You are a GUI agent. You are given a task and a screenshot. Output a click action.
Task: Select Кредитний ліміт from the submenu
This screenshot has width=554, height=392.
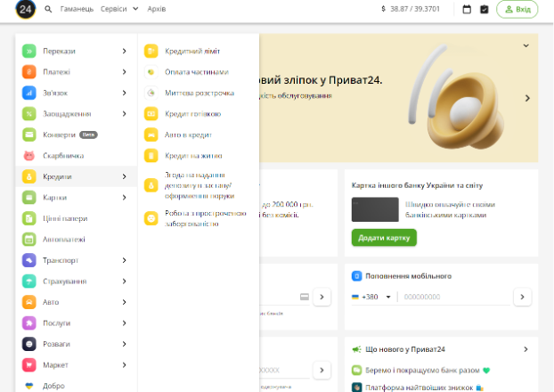coord(192,51)
